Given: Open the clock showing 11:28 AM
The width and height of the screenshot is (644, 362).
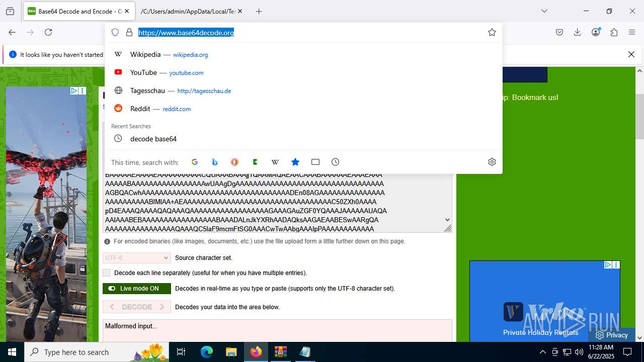Looking at the screenshot, I should [601, 352].
